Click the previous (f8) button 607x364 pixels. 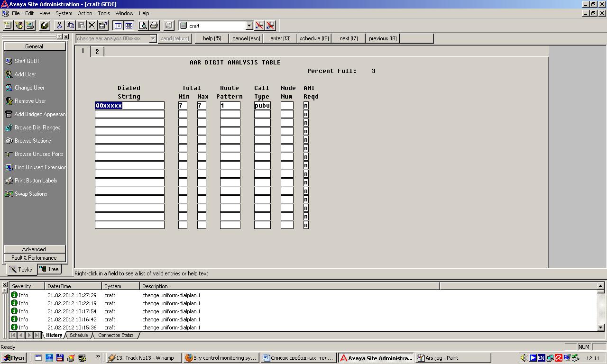[x=383, y=38]
